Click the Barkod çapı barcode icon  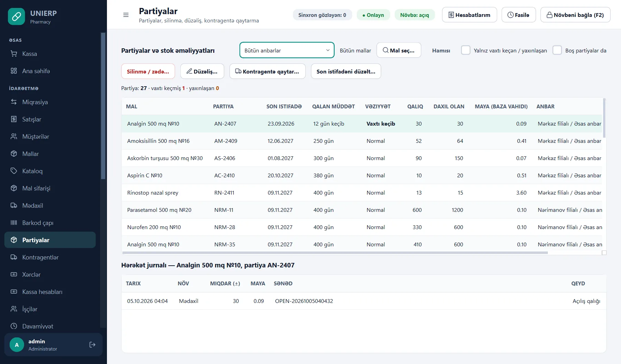click(14, 223)
